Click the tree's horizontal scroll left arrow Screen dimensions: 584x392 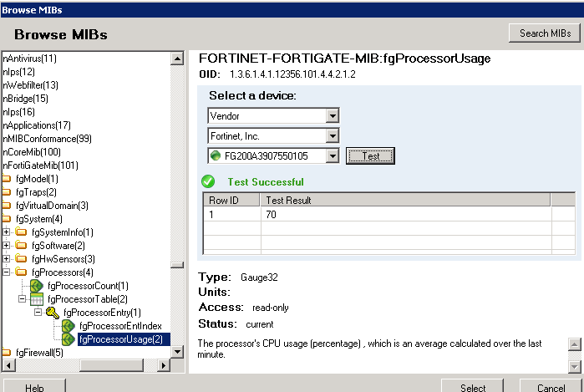[x=9, y=365]
